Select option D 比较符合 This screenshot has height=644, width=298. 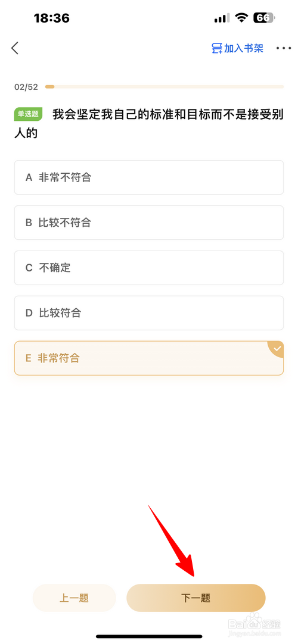[x=149, y=313]
